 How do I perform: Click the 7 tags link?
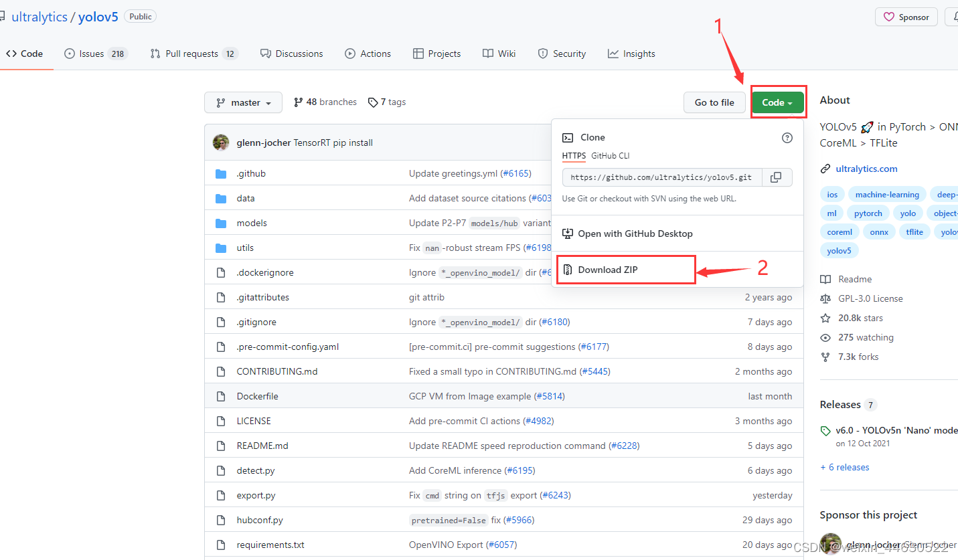tap(387, 102)
